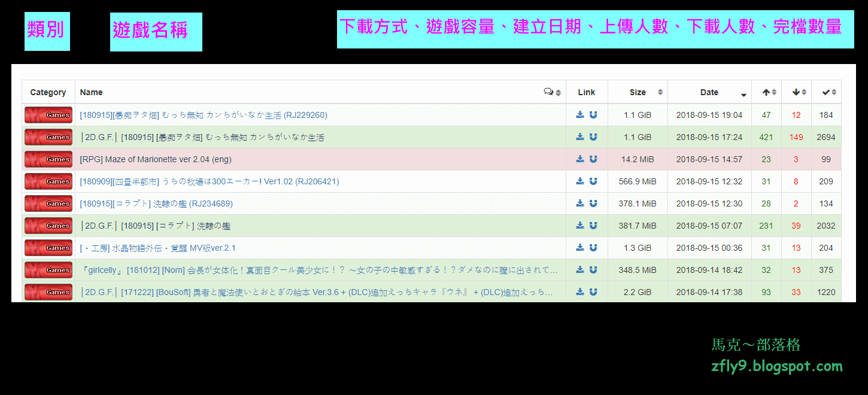The height and width of the screenshot is (395, 868).
Task: Click the comment bubble icon in Name header
Action: [548, 92]
